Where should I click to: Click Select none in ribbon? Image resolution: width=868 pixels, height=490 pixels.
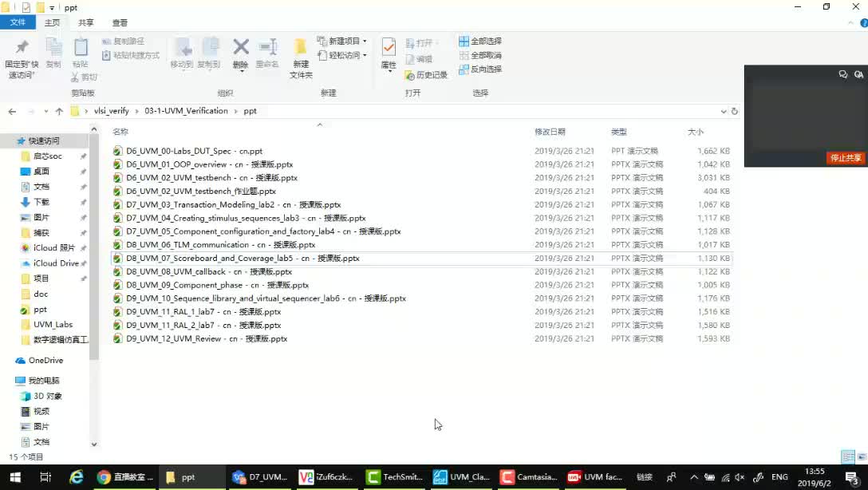(x=480, y=55)
